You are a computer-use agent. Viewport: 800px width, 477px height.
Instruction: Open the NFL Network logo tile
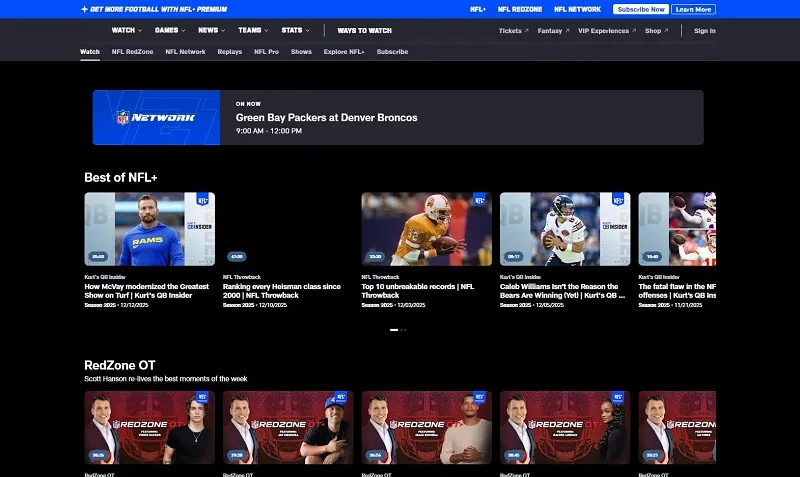156,117
